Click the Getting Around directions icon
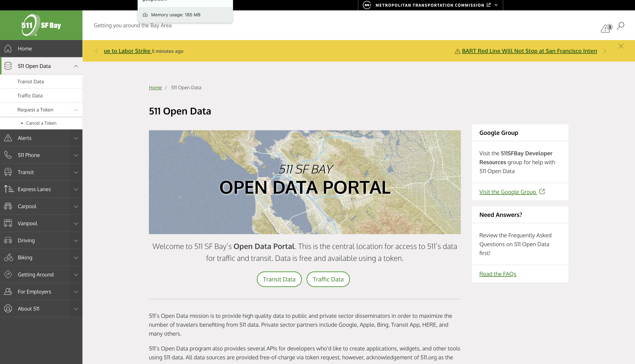Image resolution: width=635 pixels, height=364 pixels. [x=8, y=275]
